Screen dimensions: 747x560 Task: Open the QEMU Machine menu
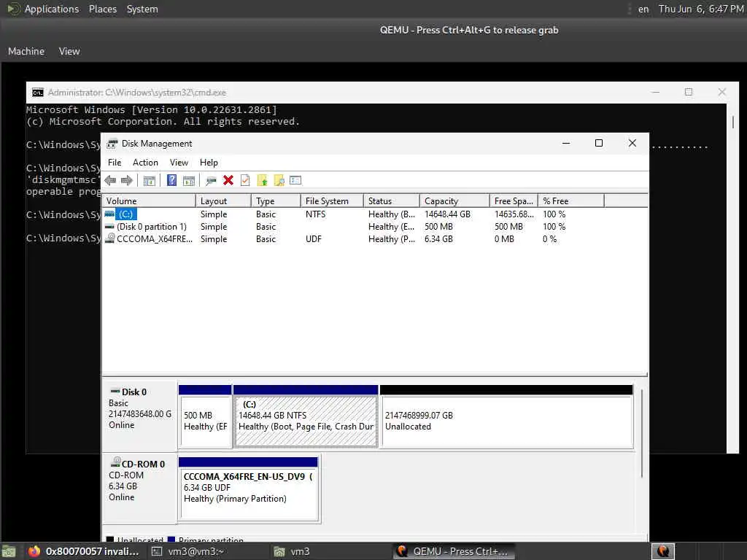click(x=26, y=51)
